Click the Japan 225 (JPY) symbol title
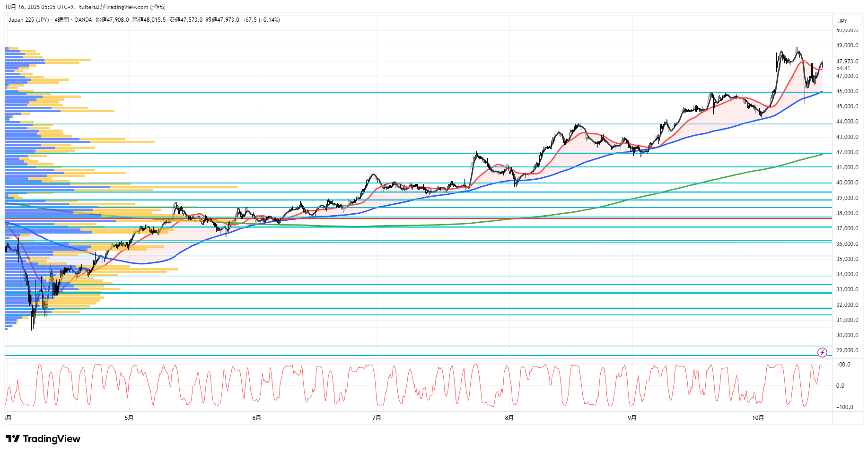The image size is (868, 453). [28, 20]
